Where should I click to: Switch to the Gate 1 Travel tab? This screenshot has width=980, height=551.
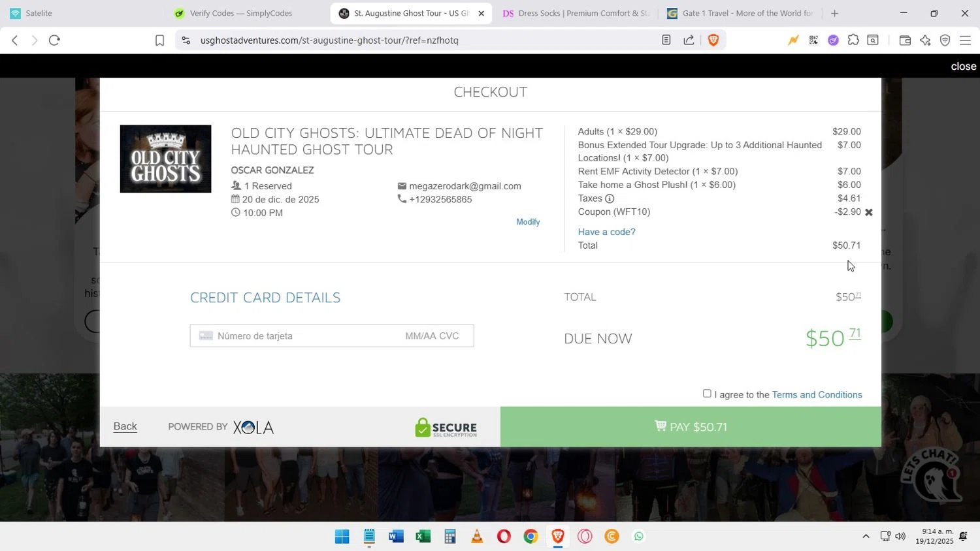(740, 13)
